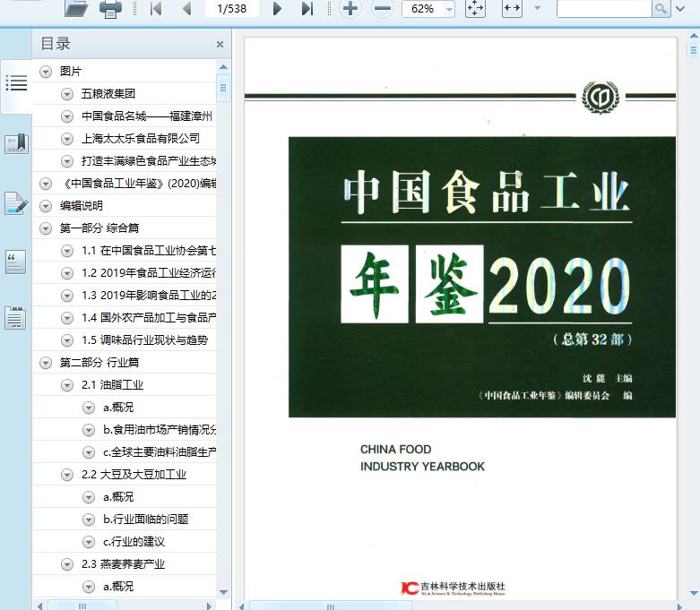Open c.行业的建议 entry

coord(134,542)
